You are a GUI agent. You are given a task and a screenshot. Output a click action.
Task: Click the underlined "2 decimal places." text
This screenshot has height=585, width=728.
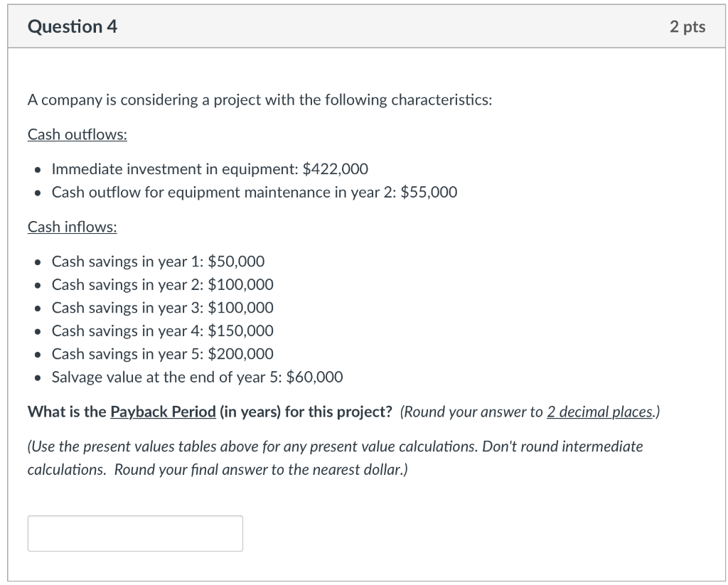click(601, 412)
